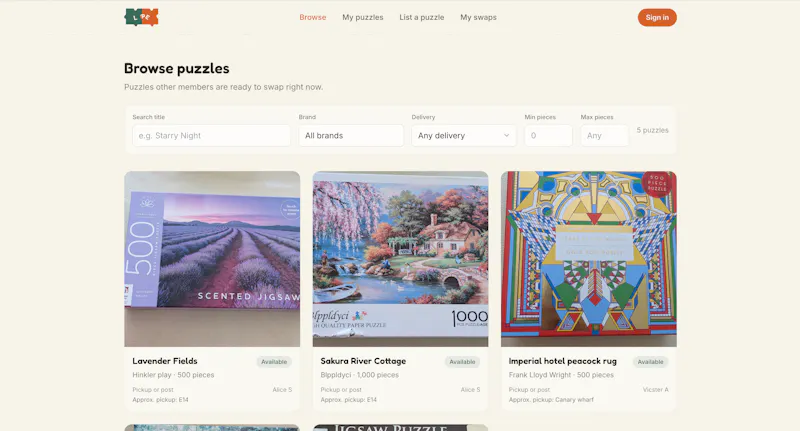Click the Lavender Fields title
The width and height of the screenshot is (800, 431).
point(165,361)
